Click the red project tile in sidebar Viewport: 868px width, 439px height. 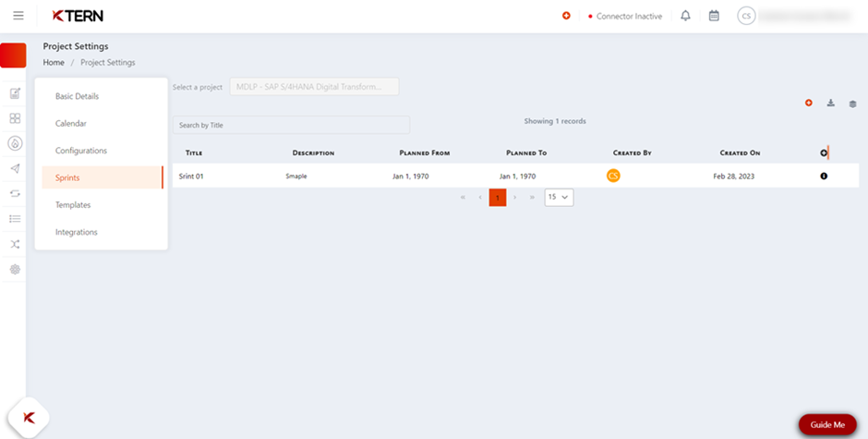coord(13,55)
